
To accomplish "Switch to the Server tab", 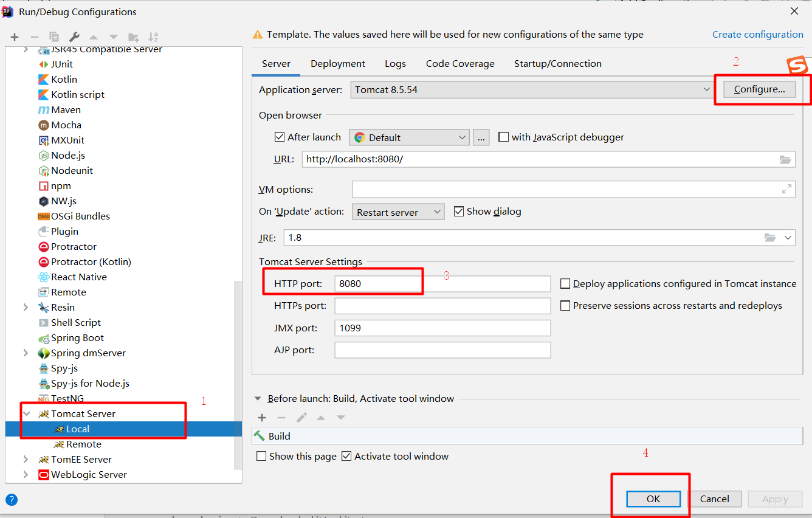I will tap(276, 63).
